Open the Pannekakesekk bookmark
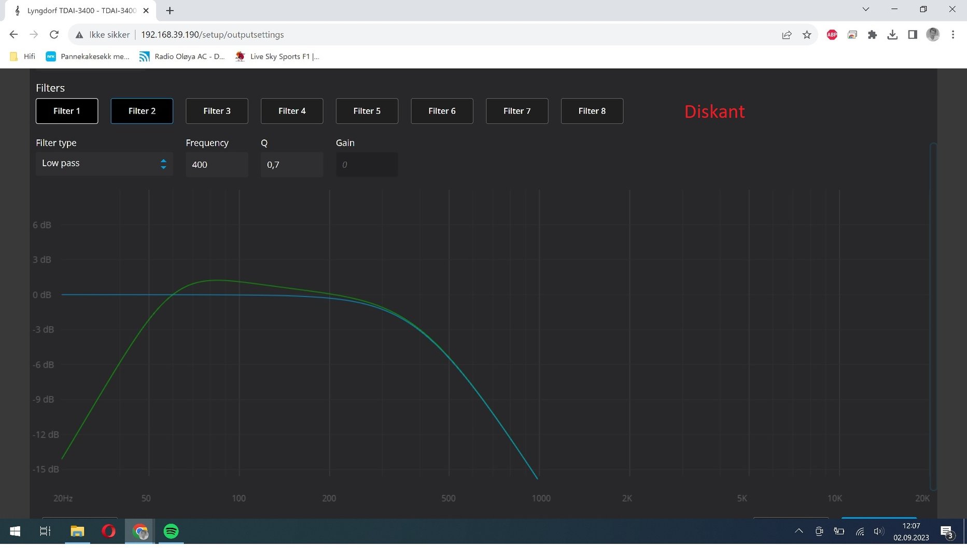 pos(88,57)
